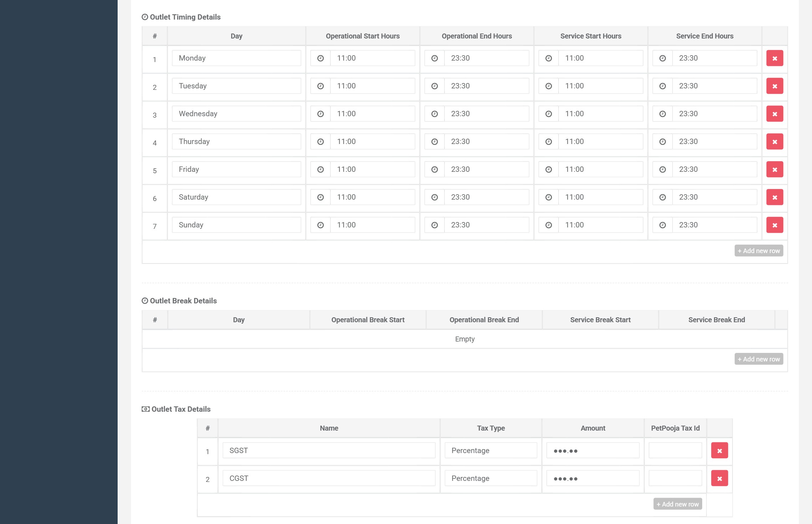Remove the Wednesday timing row

[x=775, y=114]
